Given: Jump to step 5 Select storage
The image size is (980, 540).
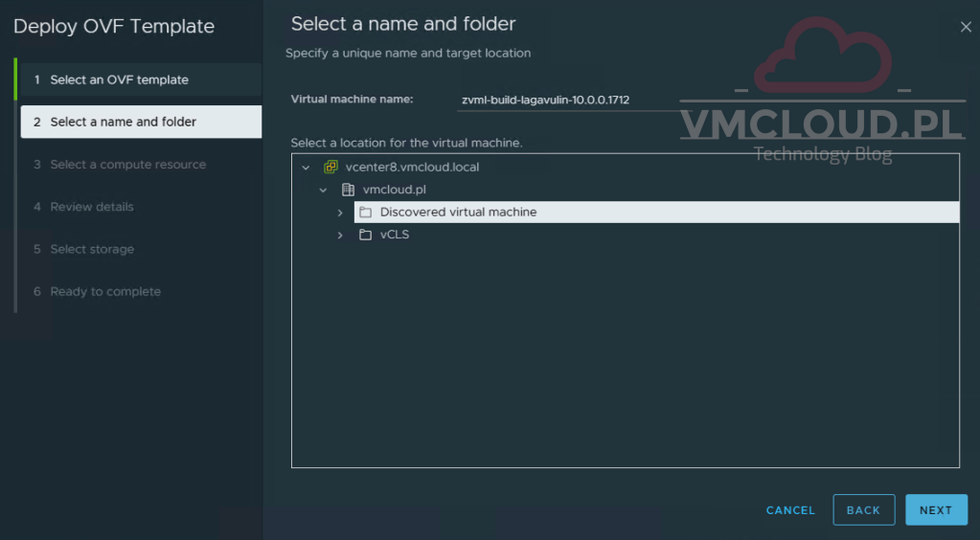Looking at the screenshot, I should click(92, 249).
